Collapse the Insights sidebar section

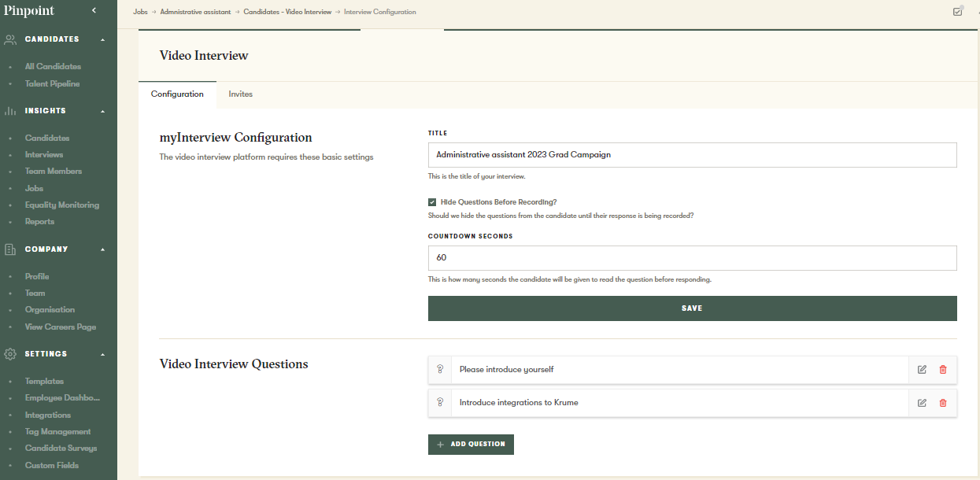(102, 111)
